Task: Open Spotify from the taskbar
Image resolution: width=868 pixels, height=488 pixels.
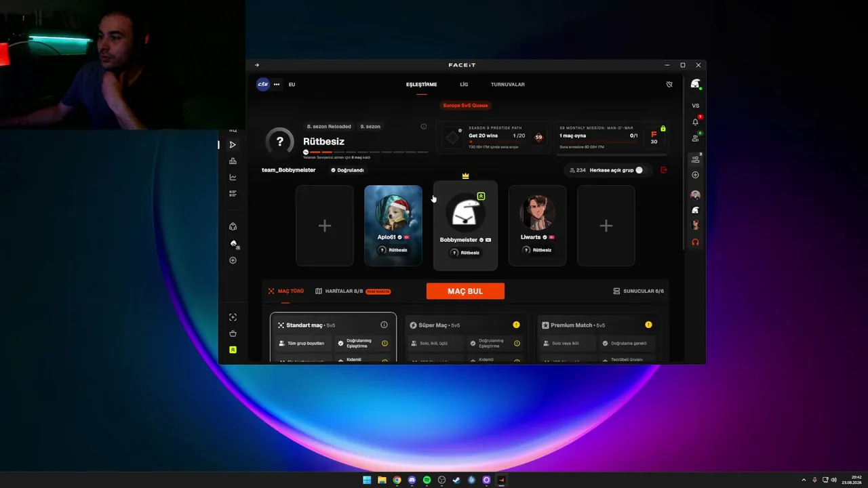Action: (427, 480)
